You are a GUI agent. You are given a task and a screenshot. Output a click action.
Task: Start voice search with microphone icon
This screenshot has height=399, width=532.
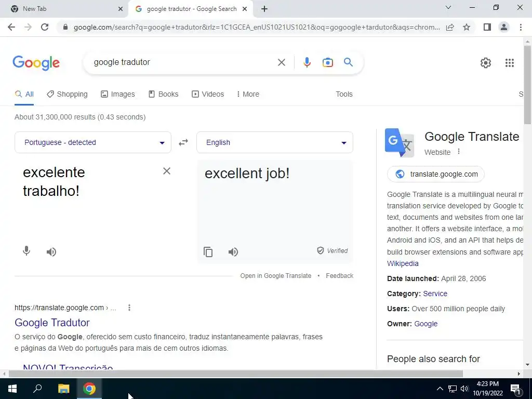pyautogui.click(x=307, y=62)
